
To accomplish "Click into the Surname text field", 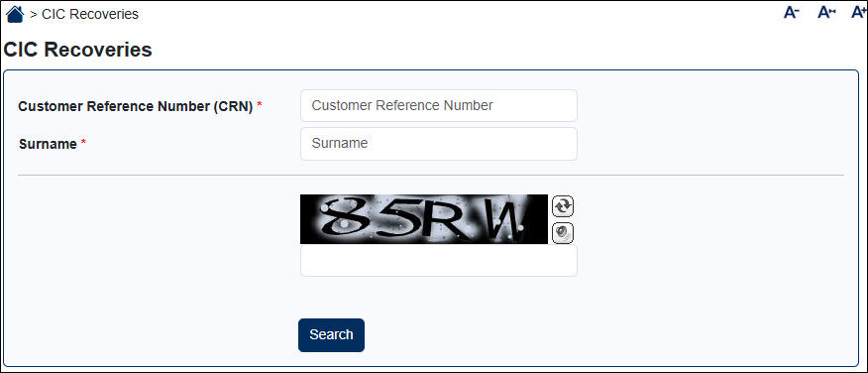I will [438, 144].
